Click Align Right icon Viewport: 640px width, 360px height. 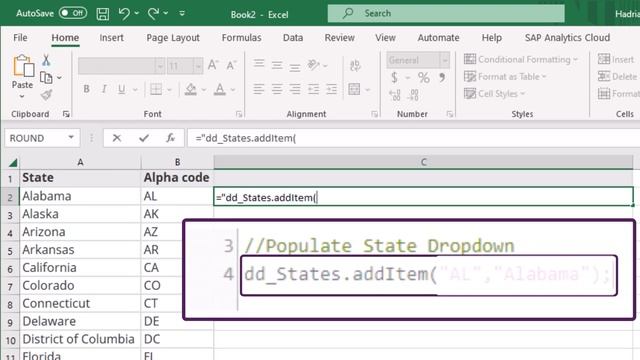tap(295, 89)
